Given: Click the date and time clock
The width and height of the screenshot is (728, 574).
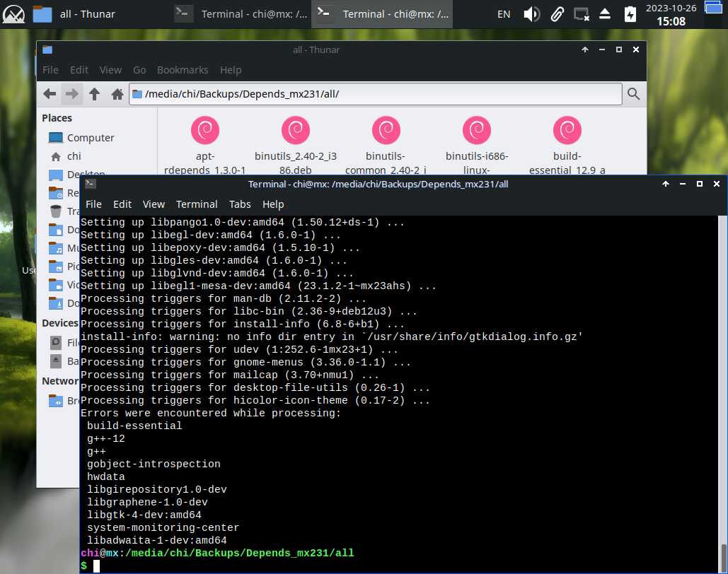Looking at the screenshot, I should click(671, 14).
